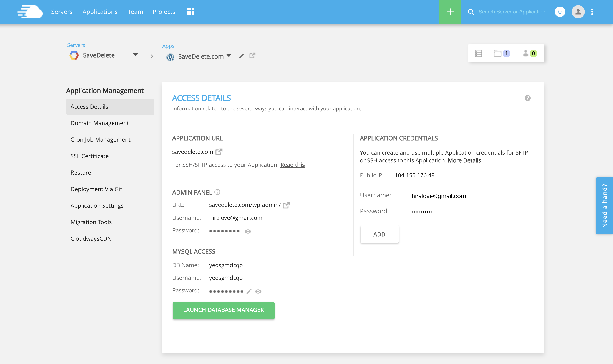Select Access Details in sidebar

tap(110, 107)
